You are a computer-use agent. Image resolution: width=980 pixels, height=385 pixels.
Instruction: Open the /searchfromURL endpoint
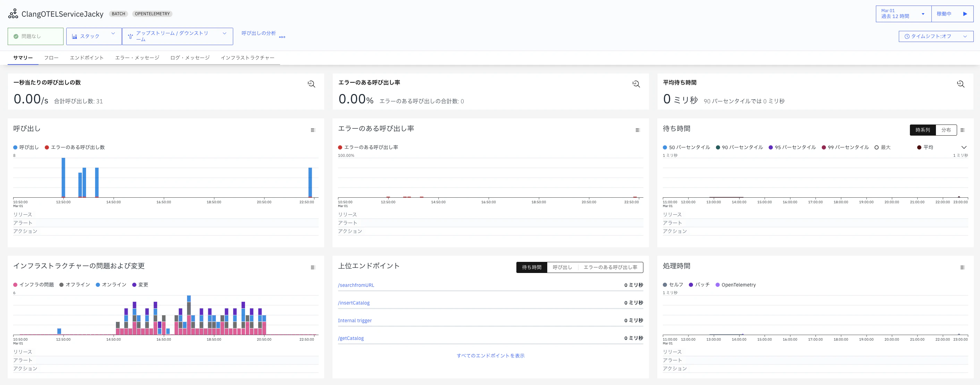[356, 285]
